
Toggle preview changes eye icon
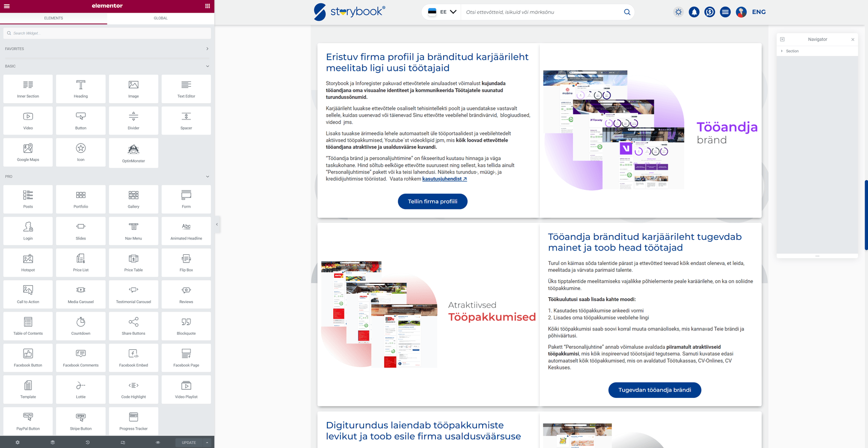(x=158, y=442)
